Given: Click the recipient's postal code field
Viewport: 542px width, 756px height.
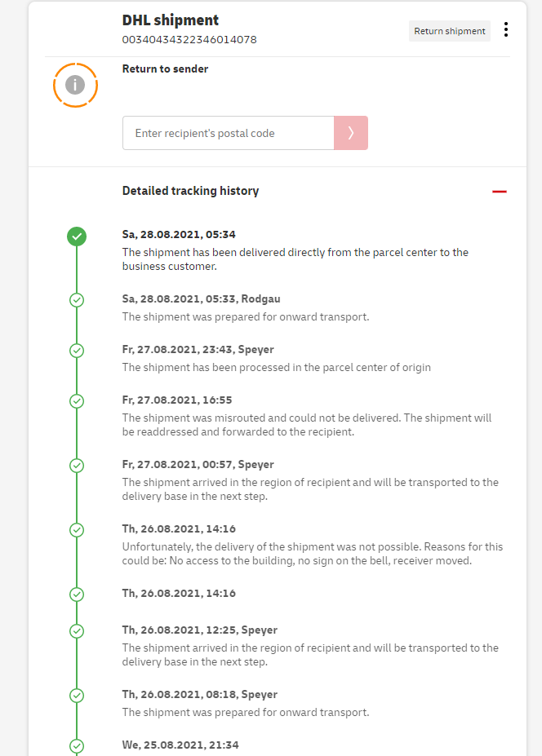Looking at the screenshot, I should 228,133.
